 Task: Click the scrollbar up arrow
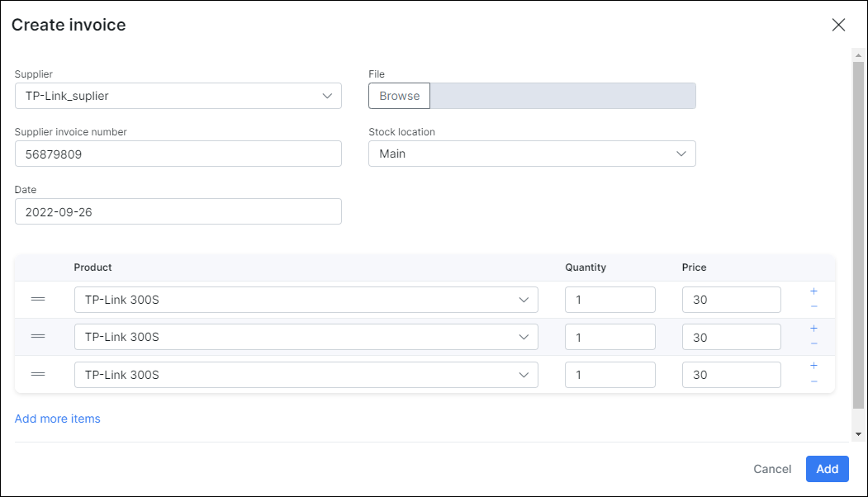(x=859, y=55)
